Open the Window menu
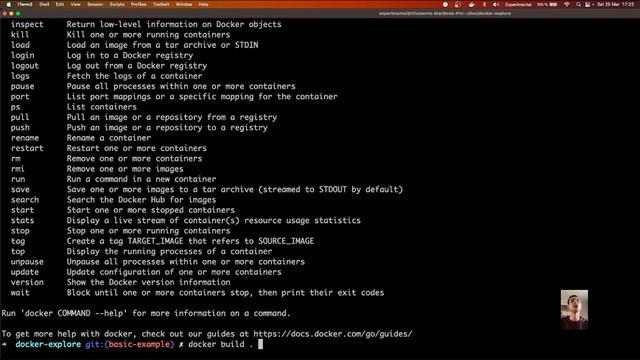The height and width of the screenshot is (360, 640). tap(184, 4)
